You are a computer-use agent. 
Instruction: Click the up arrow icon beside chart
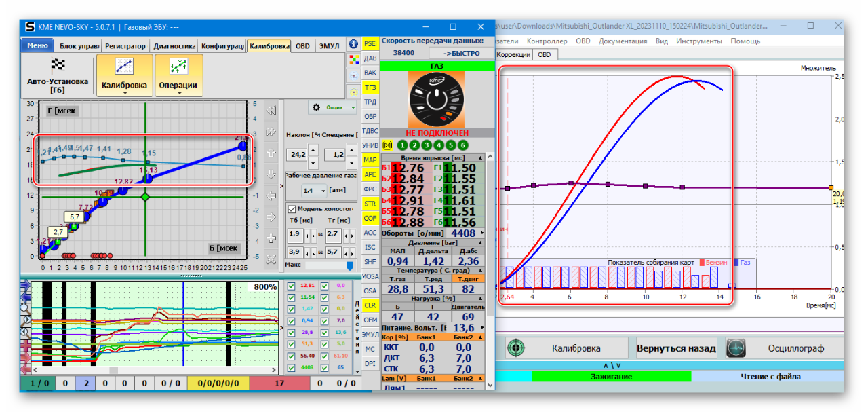(271, 153)
